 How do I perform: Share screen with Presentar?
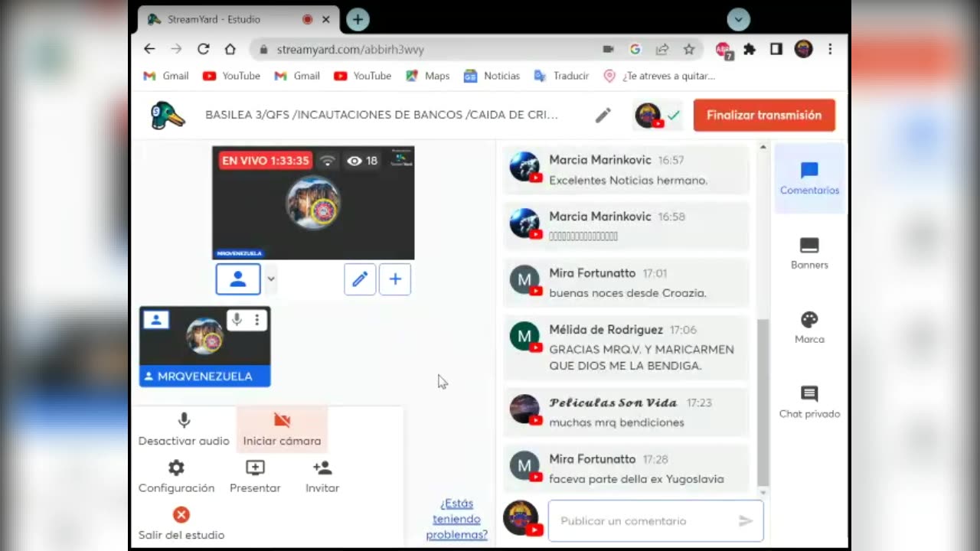[x=255, y=477]
